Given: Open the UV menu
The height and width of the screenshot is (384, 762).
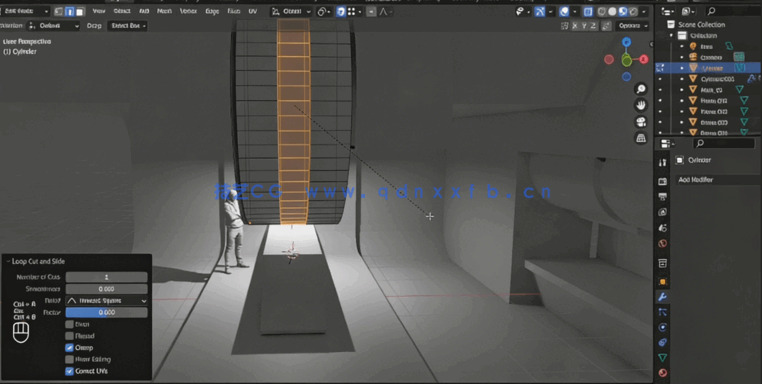Looking at the screenshot, I should 253,11.
